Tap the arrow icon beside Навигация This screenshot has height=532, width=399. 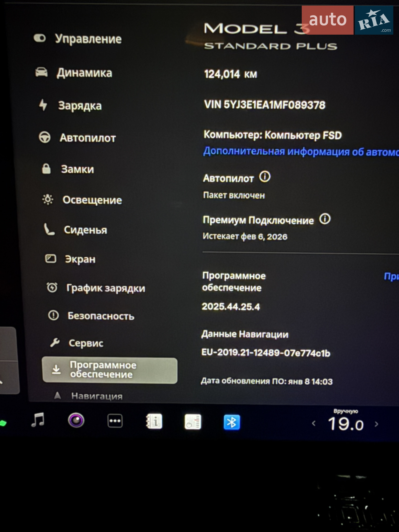click(x=57, y=395)
